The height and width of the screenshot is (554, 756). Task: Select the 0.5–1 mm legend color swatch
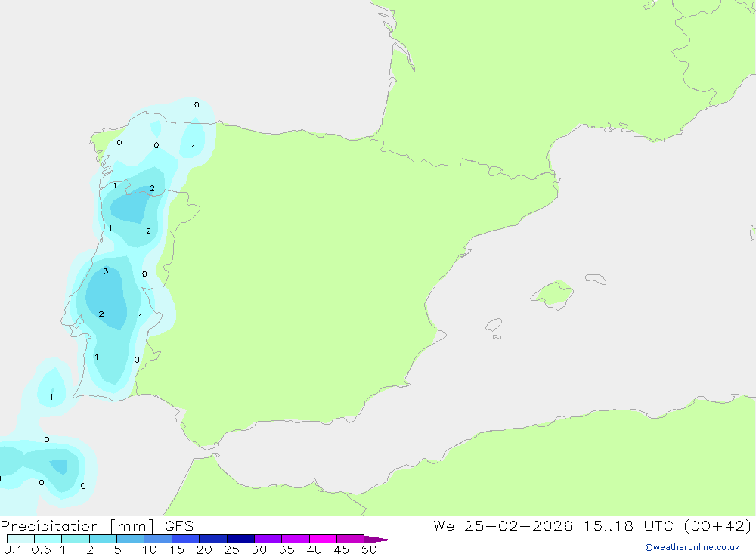(48, 539)
